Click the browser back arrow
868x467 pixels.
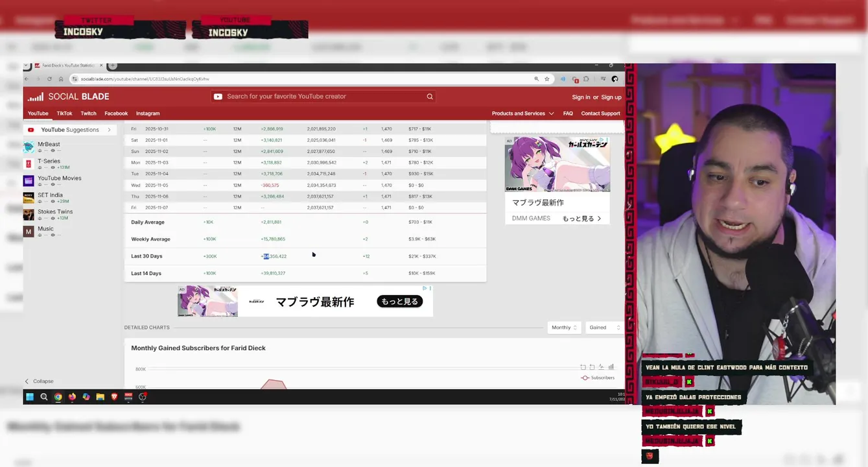tap(27, 79)
